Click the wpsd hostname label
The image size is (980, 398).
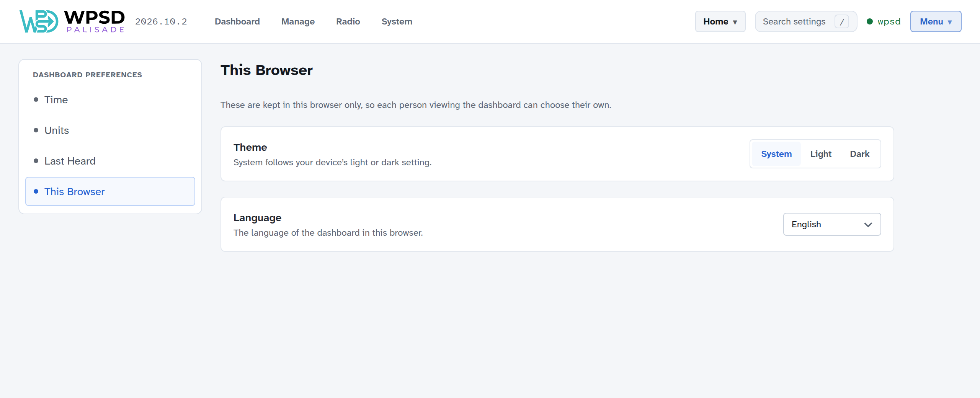889,21
